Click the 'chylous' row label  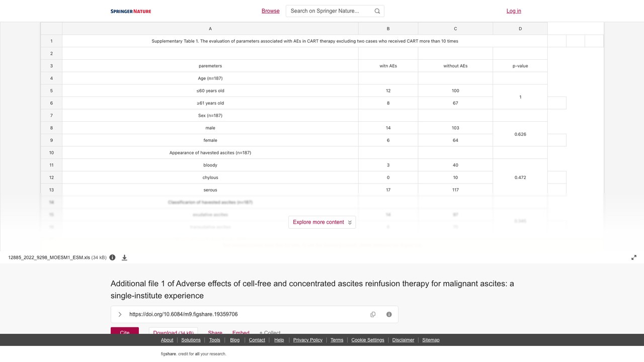(x=210, y=177)
